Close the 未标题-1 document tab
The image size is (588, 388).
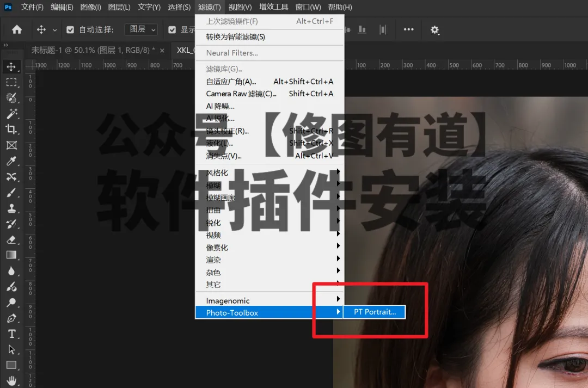[162, 51]
